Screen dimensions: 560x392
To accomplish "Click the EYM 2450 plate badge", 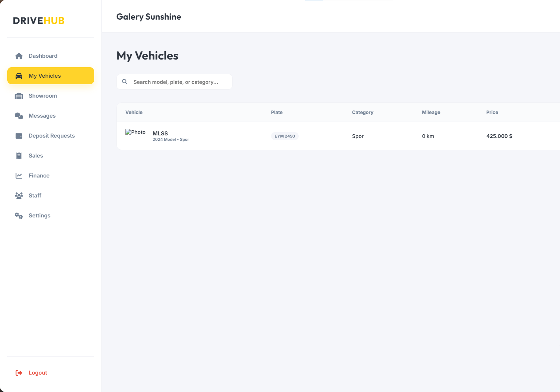I will [x=285, y=136].
